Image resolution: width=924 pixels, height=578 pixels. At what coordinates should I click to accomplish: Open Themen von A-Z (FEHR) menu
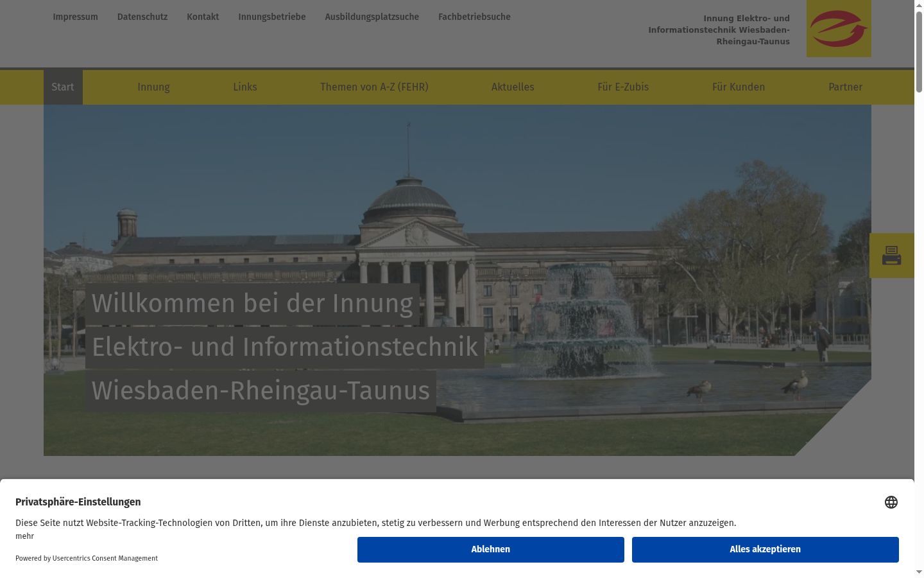pyautogui.click(x=374, y=87)
